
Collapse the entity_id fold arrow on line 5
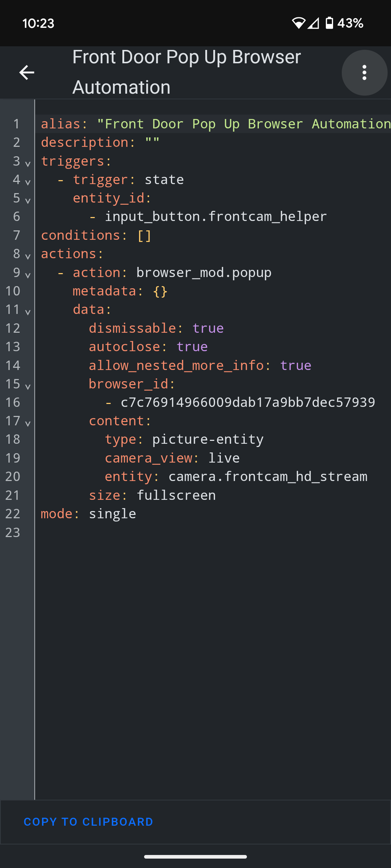[x=28, y=200]
